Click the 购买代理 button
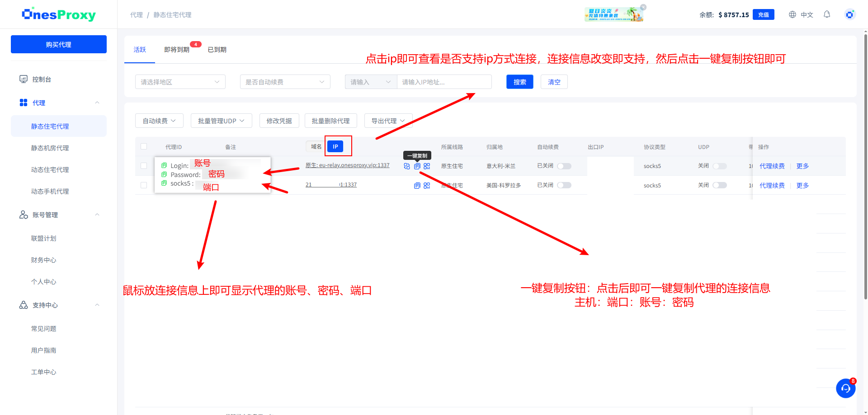Image resolution: width=868 pixels, height=415 pixels. tap(58, 44)
